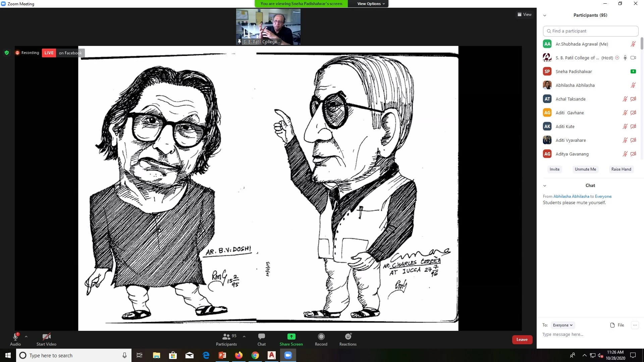The height and width of the screenshot is (362, 644).
Task: Click the green encryption shield icon
Action: click(x=7, y=53)
